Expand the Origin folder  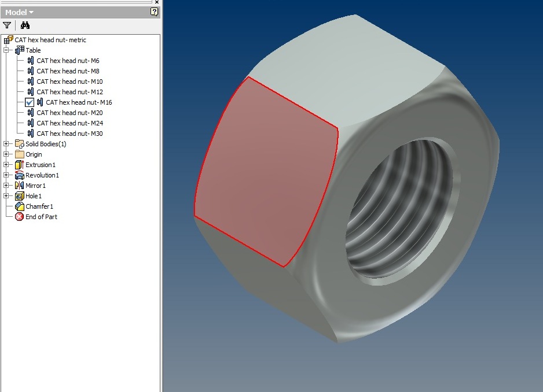6,154
